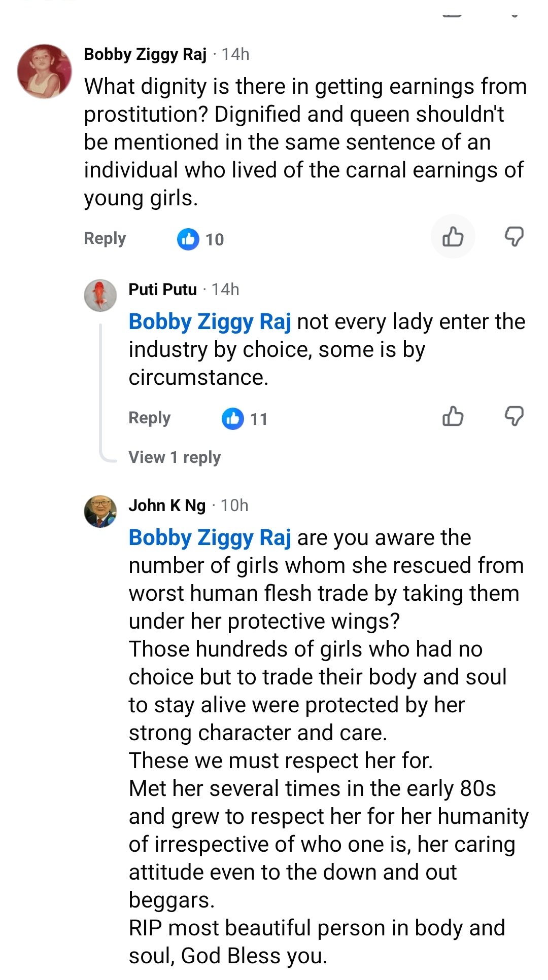
Task: Open the Puti Putu author name
Action: [162, 289]
